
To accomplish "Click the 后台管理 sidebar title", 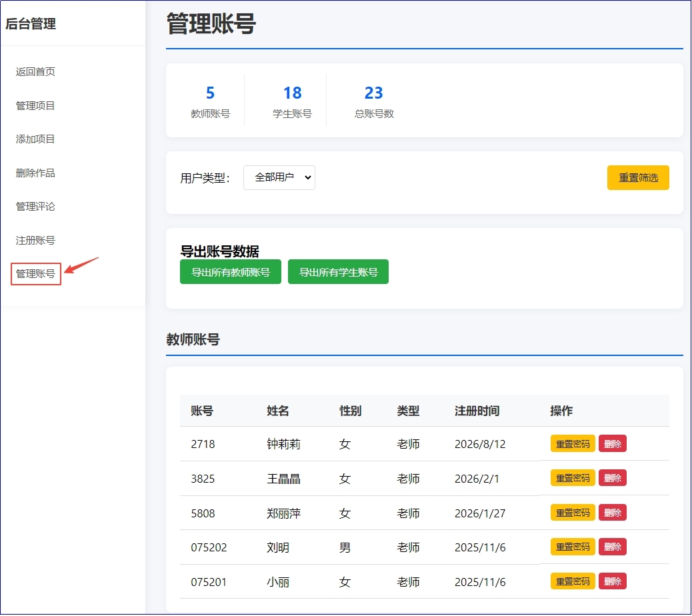I will [31, 23].
